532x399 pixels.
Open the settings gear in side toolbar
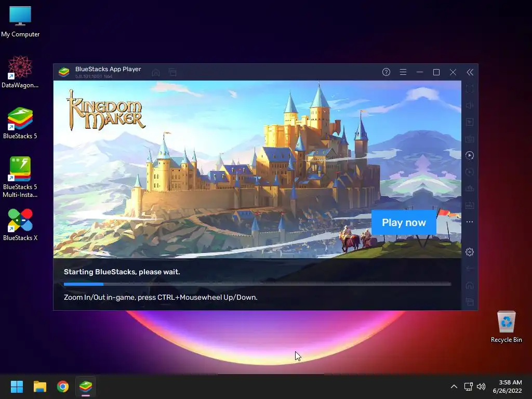click(470, 252)
